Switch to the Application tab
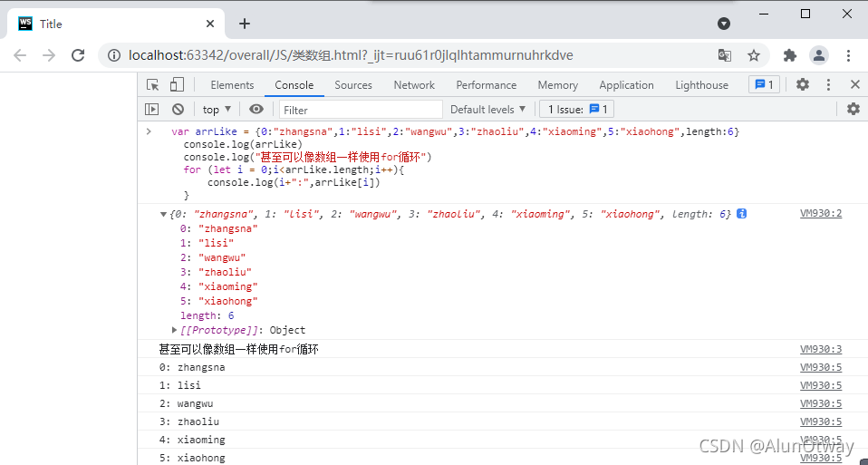The height and width of the screenshot is (465, 868). [x=626, y=85]
